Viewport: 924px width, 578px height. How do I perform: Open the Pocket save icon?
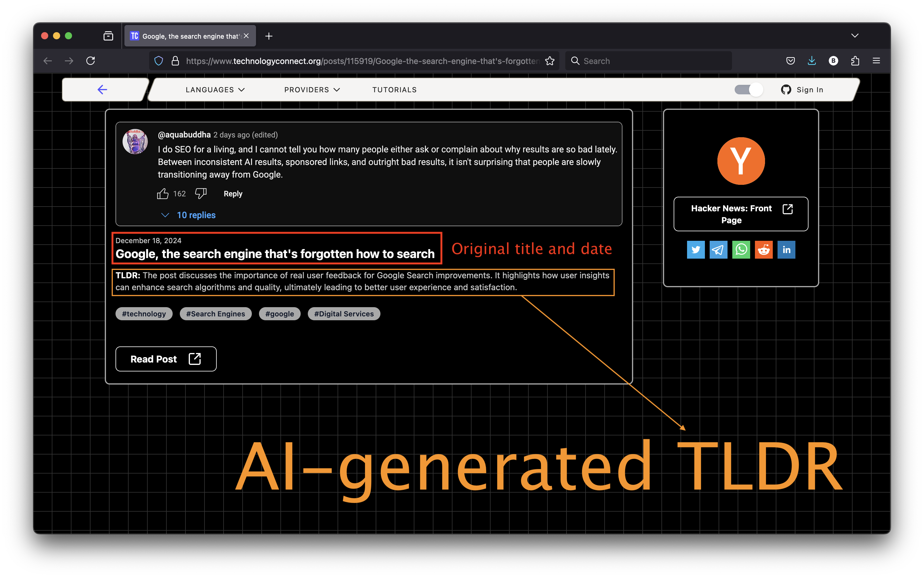791,61
